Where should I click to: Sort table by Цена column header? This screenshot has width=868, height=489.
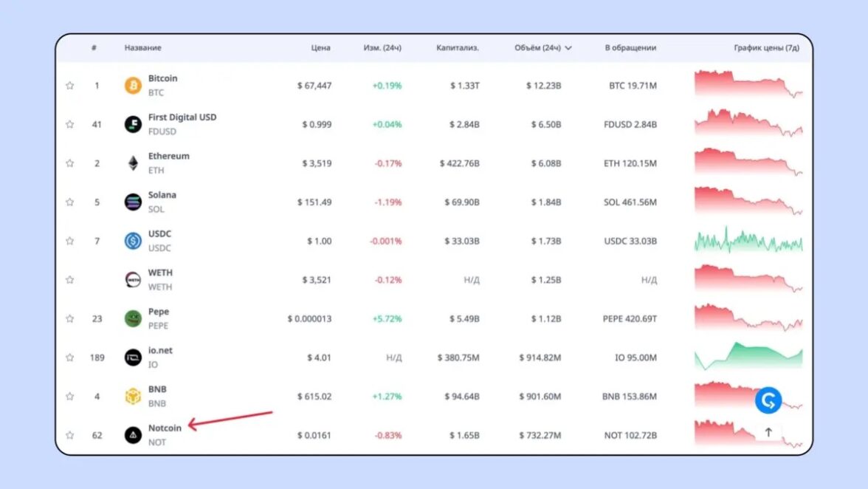[x=320, y=48]
